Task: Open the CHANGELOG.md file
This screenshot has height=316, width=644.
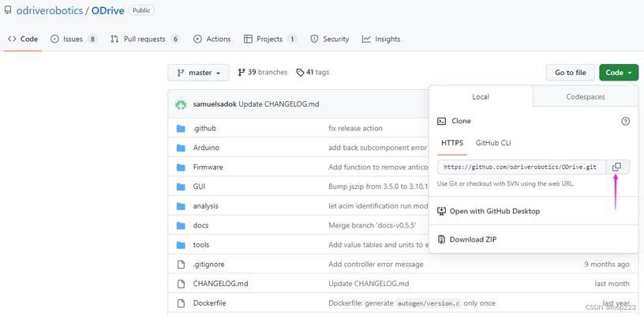Action: (220, 284)
